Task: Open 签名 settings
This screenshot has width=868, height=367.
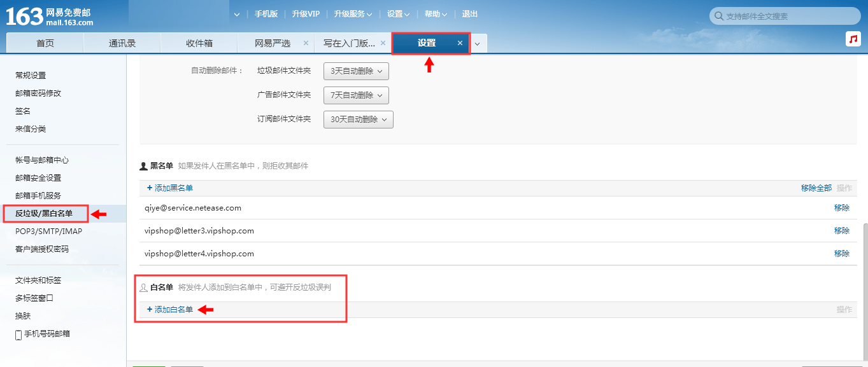Action: 23,111
